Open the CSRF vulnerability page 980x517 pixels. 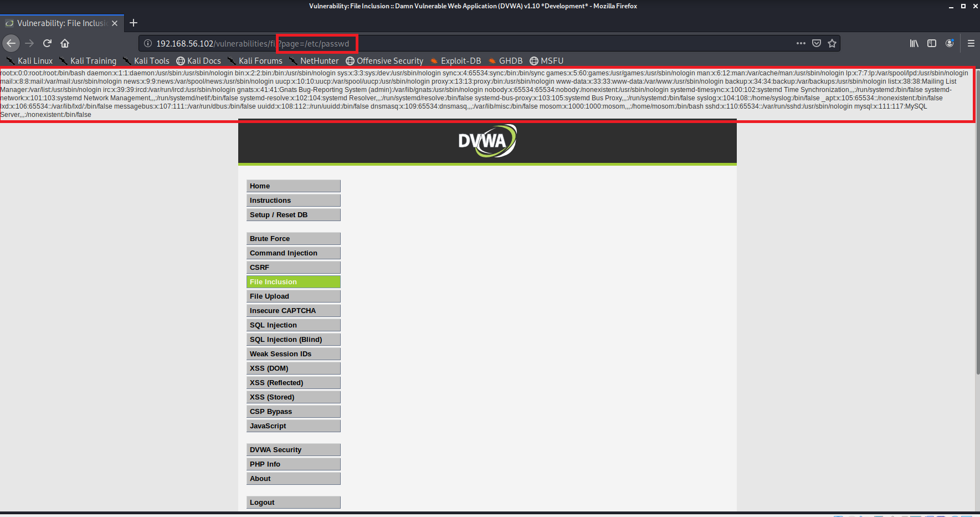294,268
